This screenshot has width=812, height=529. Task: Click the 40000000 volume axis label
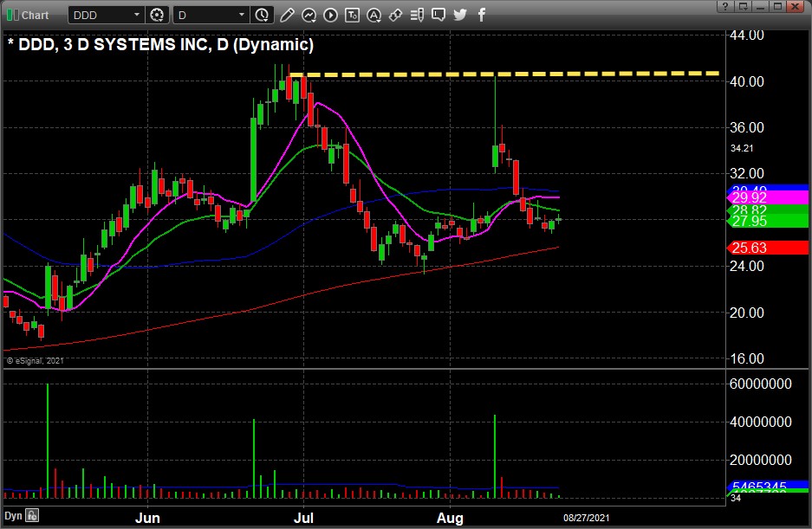tap(760, 422)
